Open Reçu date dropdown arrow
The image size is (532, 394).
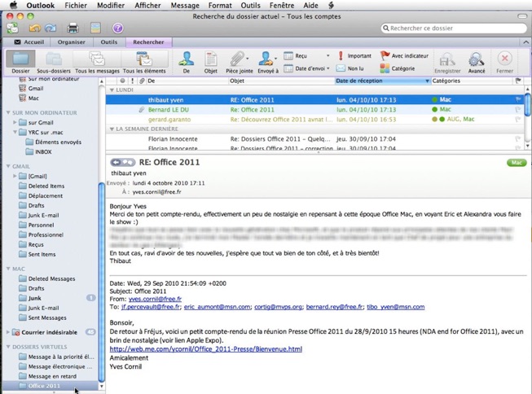point(328,55)
